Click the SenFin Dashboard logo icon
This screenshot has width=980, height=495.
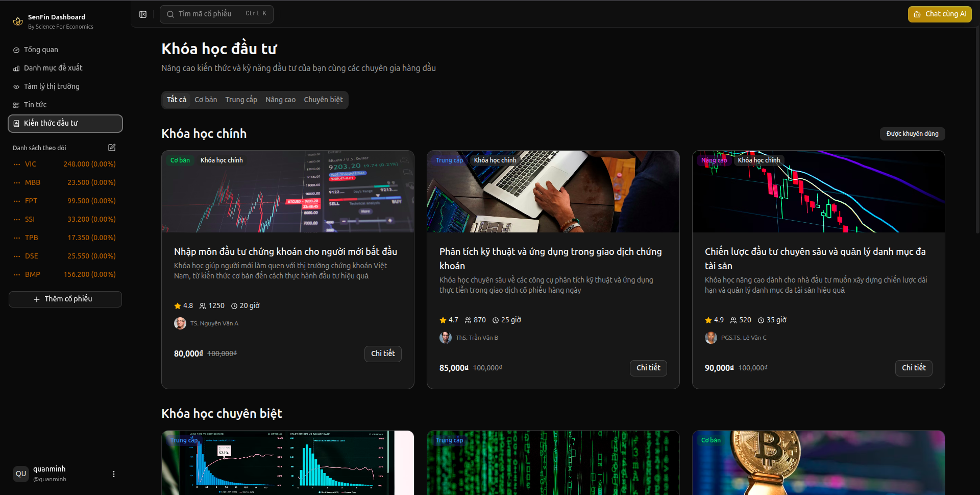(18, 21)
